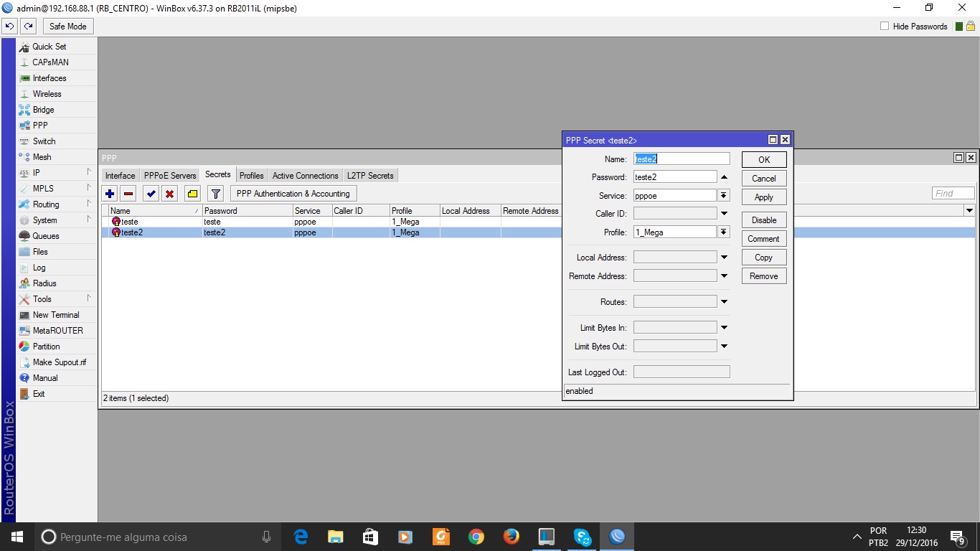Click Copy in PPP Secret dialog

(764, 258)
